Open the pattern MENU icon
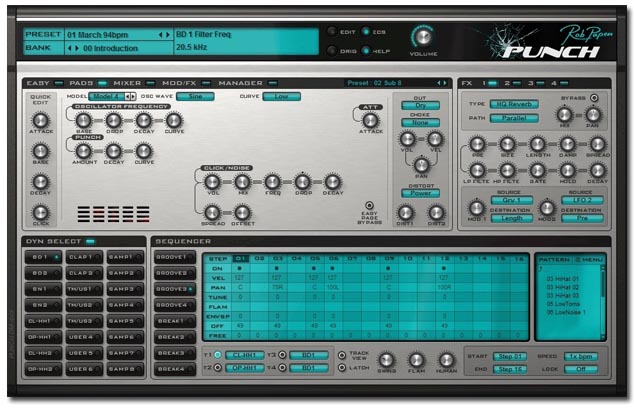This screenshot has height=408, width=634. pyautogui.click(x=578, y=259)
